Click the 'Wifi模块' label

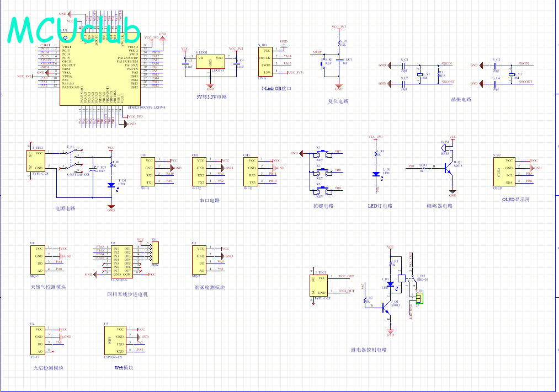(124, 368)
